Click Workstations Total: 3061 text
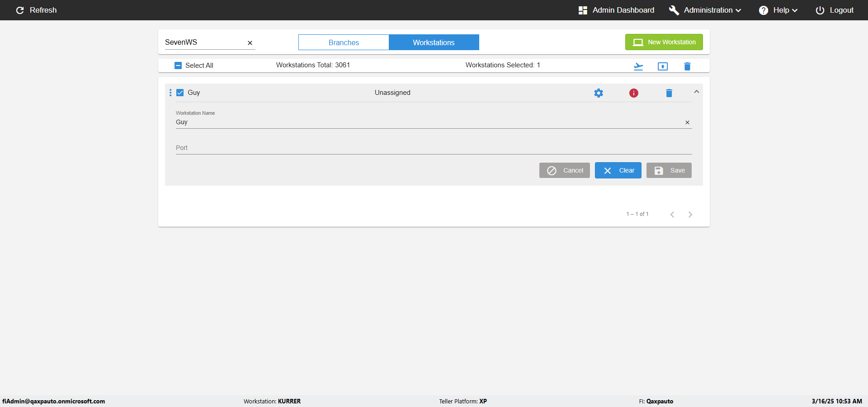The image size is (868, 407). (313, 65)
